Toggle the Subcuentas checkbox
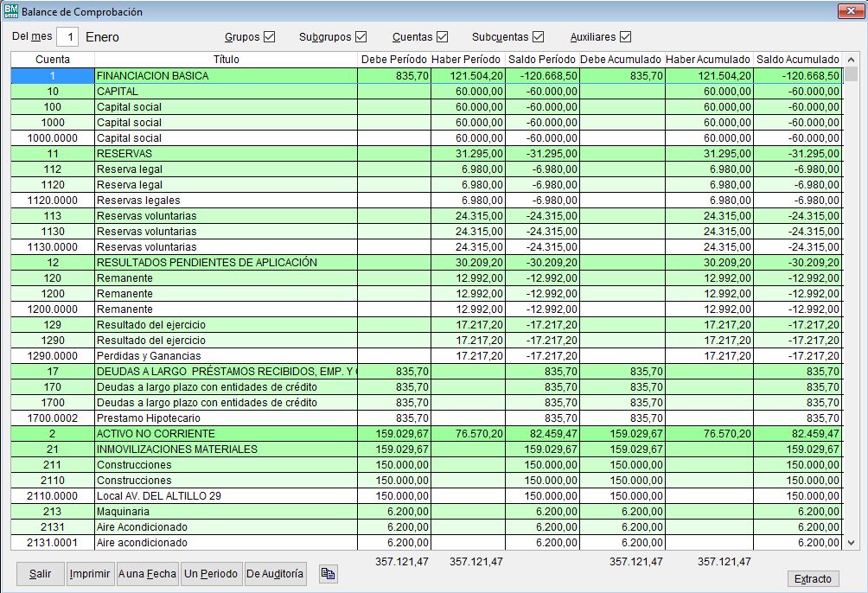 pos(538,37)
